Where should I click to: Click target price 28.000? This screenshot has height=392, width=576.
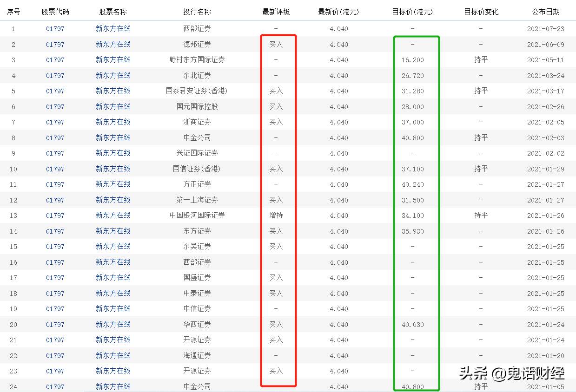coord(412,107)
